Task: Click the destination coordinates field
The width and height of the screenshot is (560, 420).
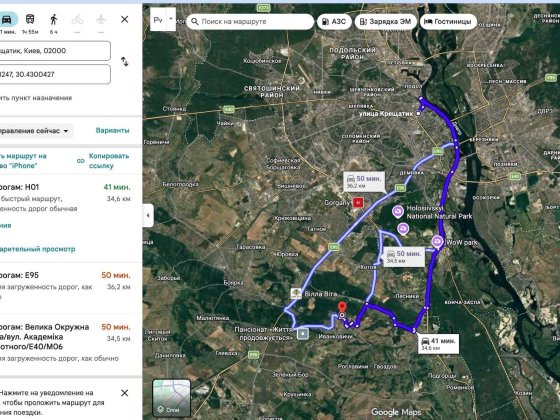Action: point(55,74)
